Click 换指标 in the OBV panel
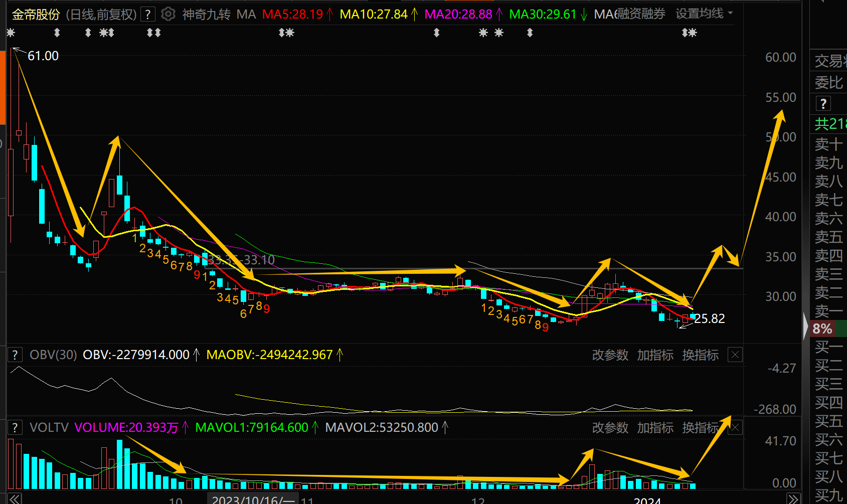The width and height of the screenshot is (847, 504). [700, 355]
